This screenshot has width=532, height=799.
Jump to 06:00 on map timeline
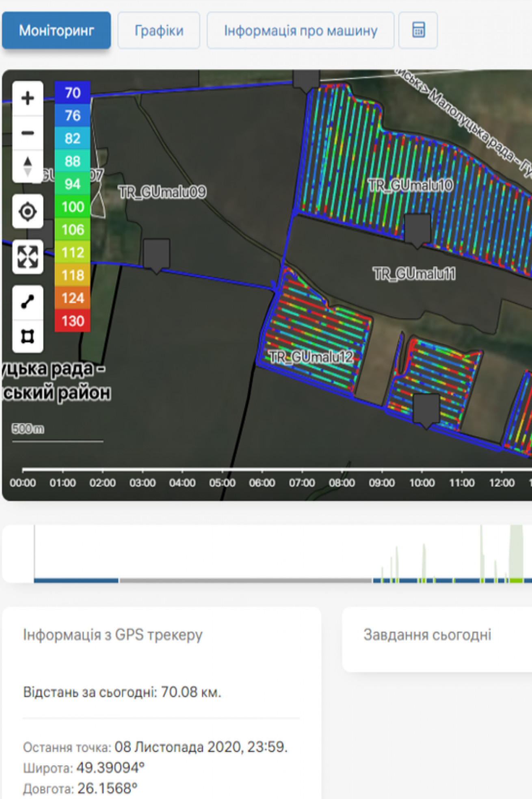point(262,482)
